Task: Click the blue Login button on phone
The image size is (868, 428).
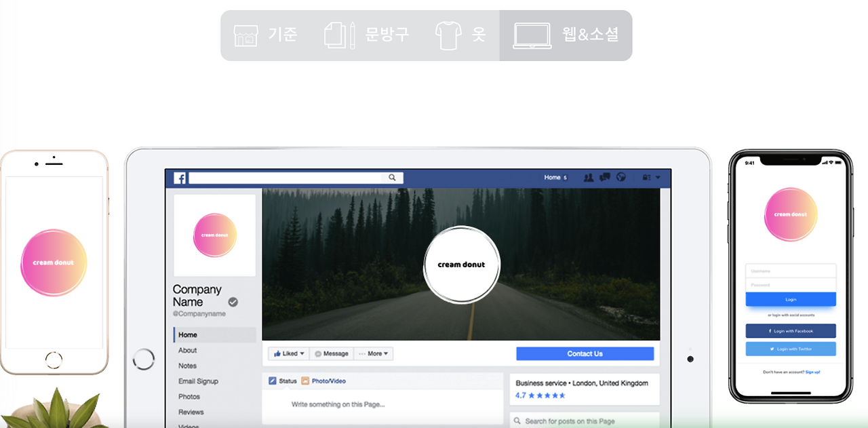Action: pos(791,299)
